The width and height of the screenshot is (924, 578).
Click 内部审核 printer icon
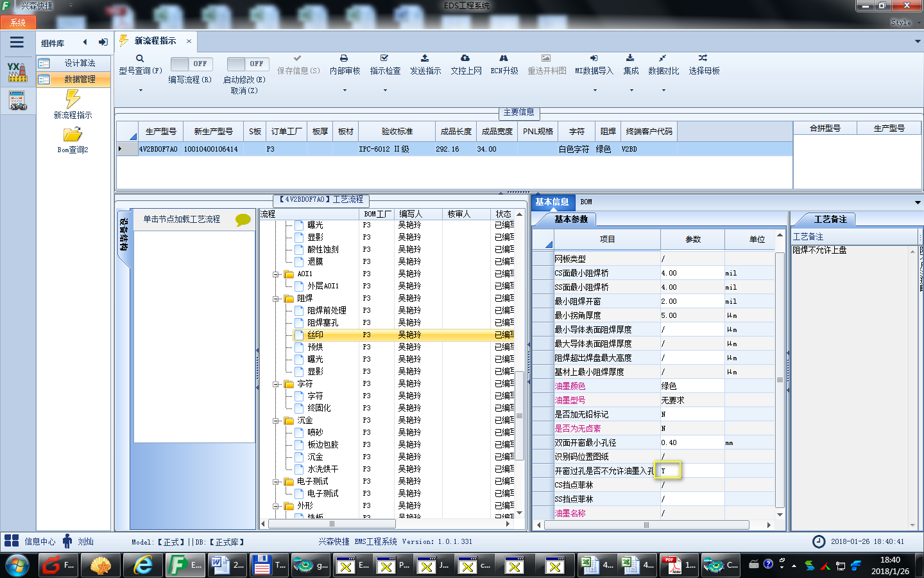pos(344,58)
